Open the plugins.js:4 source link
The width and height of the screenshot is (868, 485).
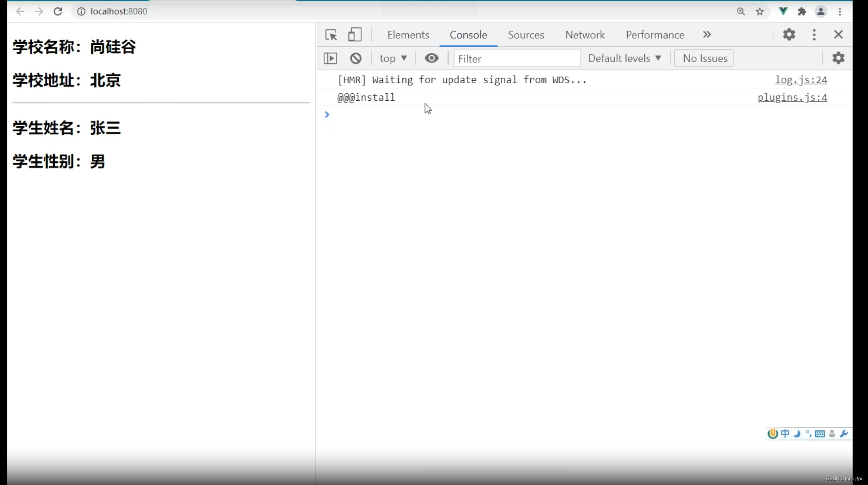792,97
